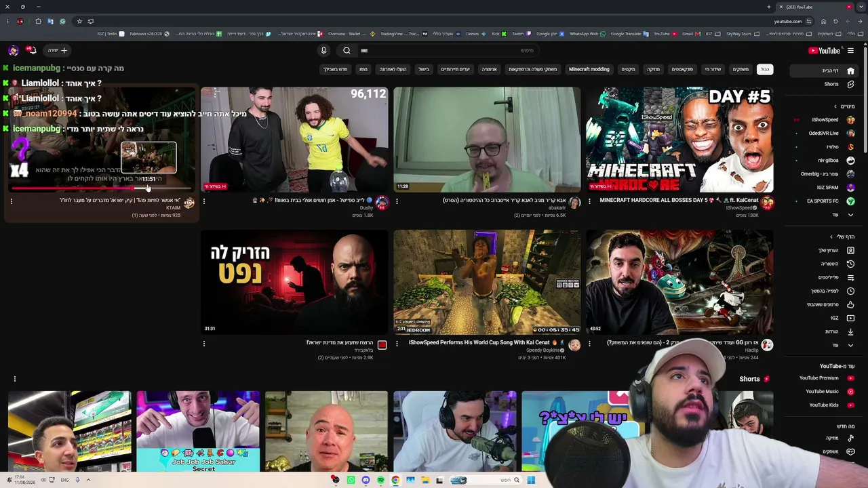Open the YouTube guide hamburger menu

click(850, 50)
